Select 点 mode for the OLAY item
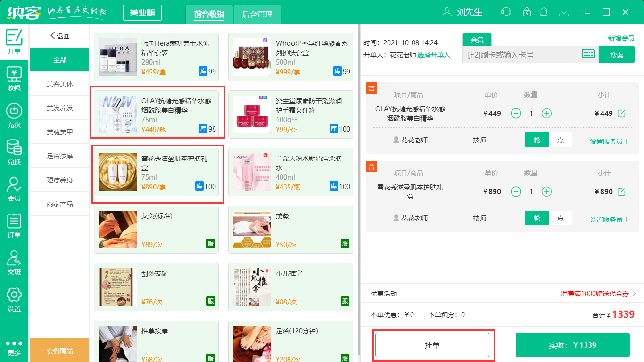Screen dimensions: 644x362 [561, 140]
